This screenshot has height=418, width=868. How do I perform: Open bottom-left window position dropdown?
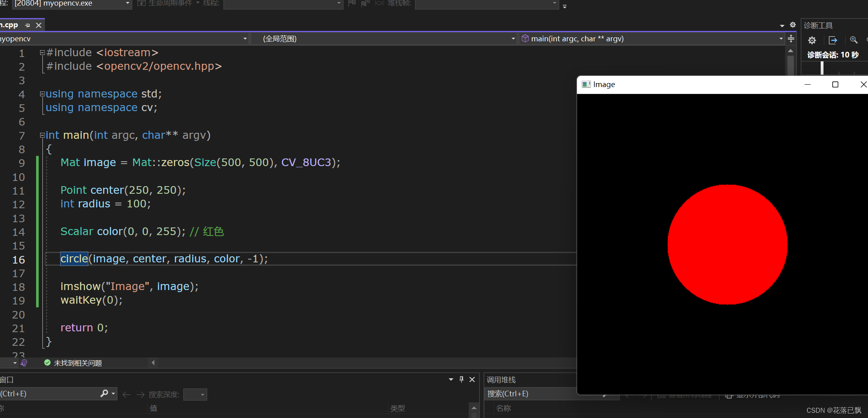pyautogui.click(x=451, y=379)
